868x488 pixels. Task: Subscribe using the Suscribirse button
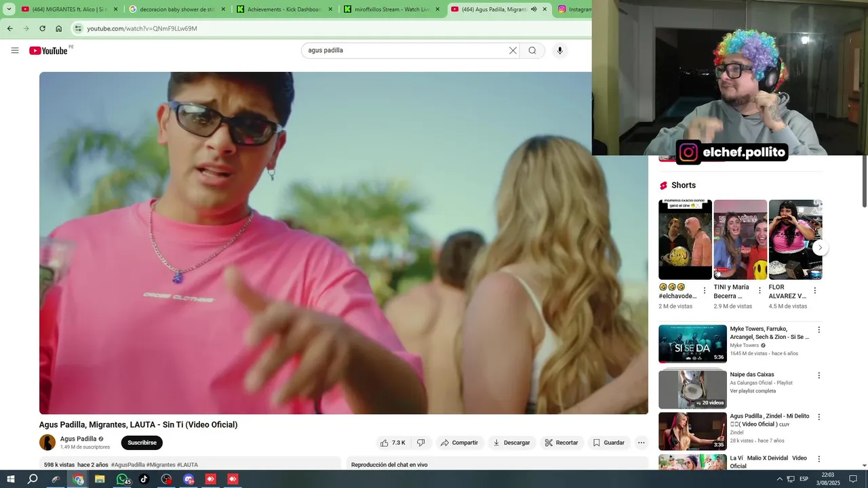tap(142, 443)
